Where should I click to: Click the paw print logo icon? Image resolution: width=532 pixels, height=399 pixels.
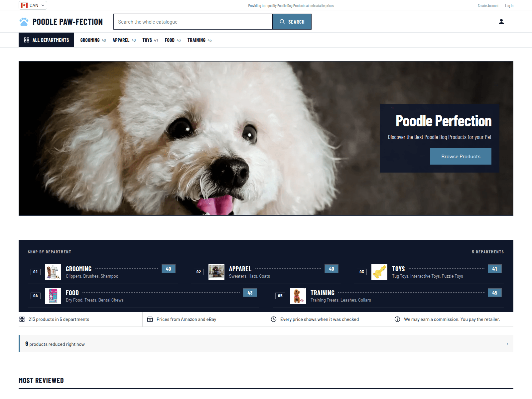pos(24,22)
